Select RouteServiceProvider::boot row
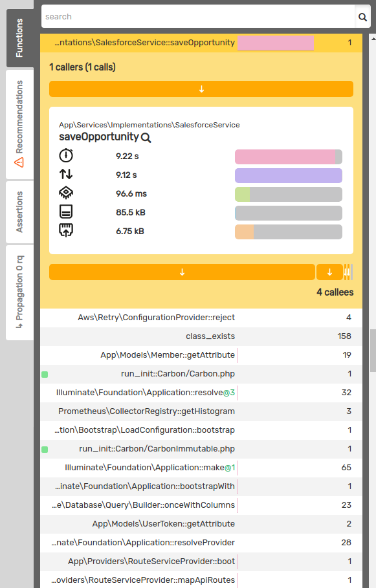 click(x=201, y=561)
